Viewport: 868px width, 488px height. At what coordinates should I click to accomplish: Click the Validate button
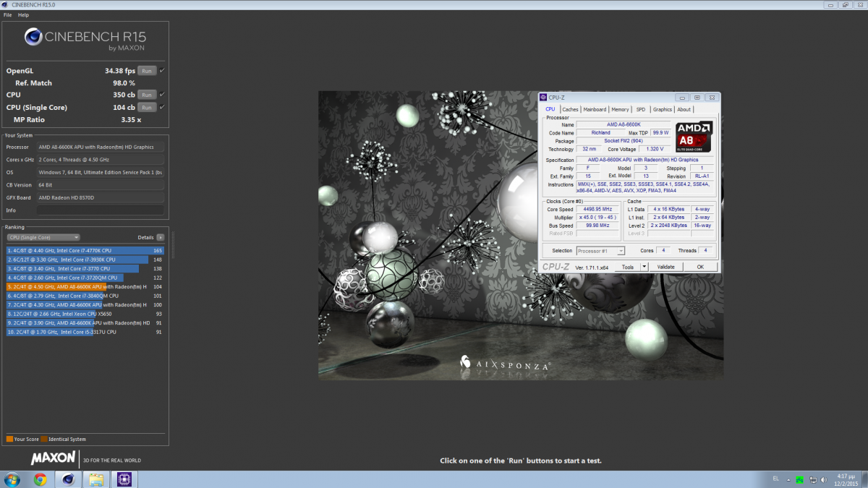(665, 267)
